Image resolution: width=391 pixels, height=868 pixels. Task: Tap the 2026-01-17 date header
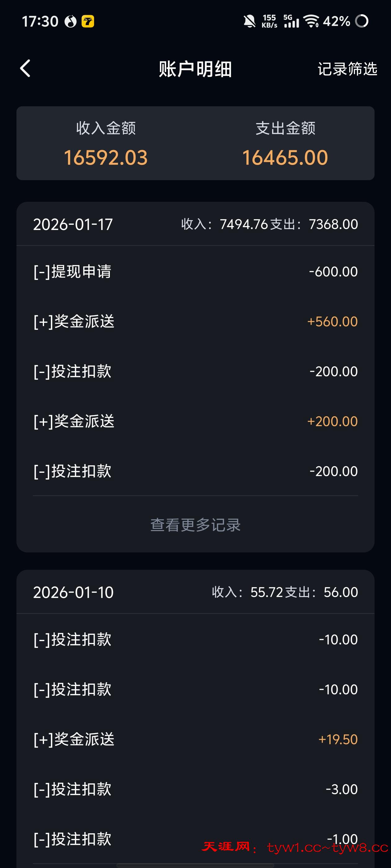click(73, 224)
